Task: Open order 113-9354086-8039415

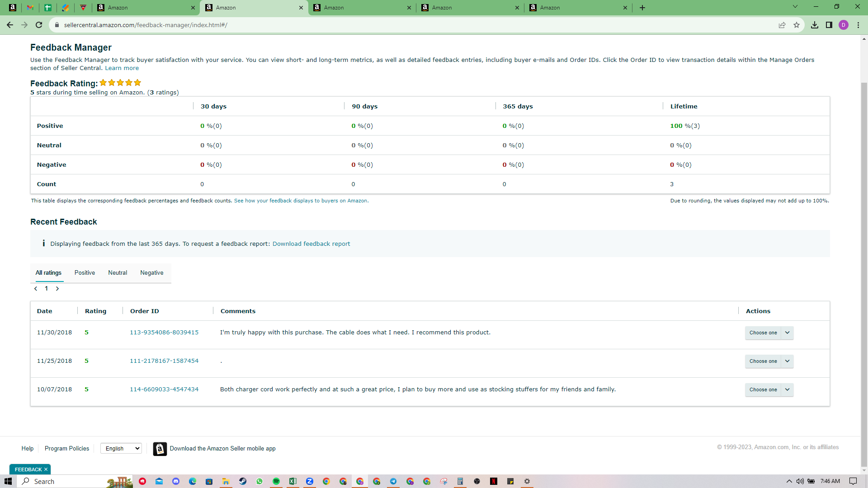Action: (x=164, y=333)
